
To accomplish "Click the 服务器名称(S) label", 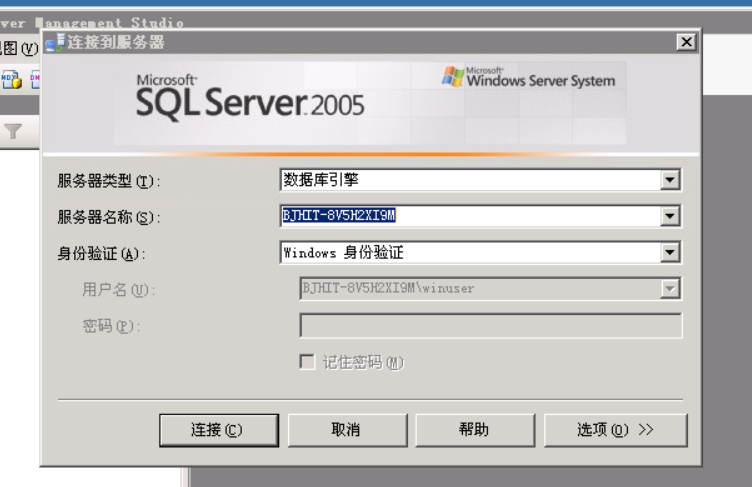I will point(109,217).
